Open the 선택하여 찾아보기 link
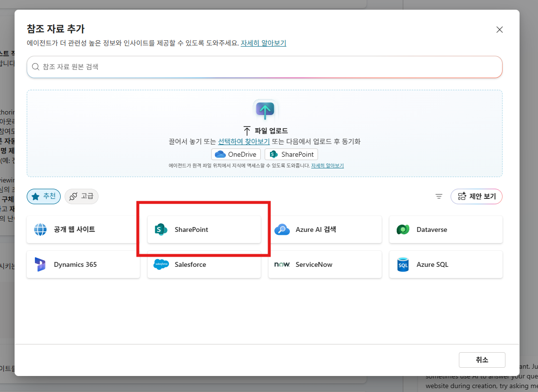The width and height of the screenshot is (538, 392). (244, 141)
